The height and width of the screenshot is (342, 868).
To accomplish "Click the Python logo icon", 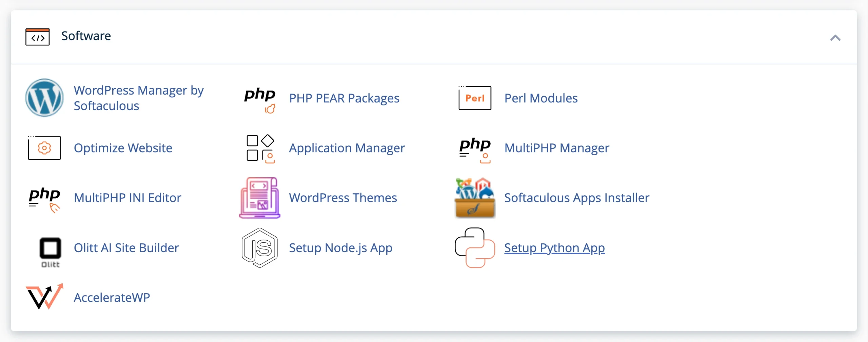I will (475, 248).
